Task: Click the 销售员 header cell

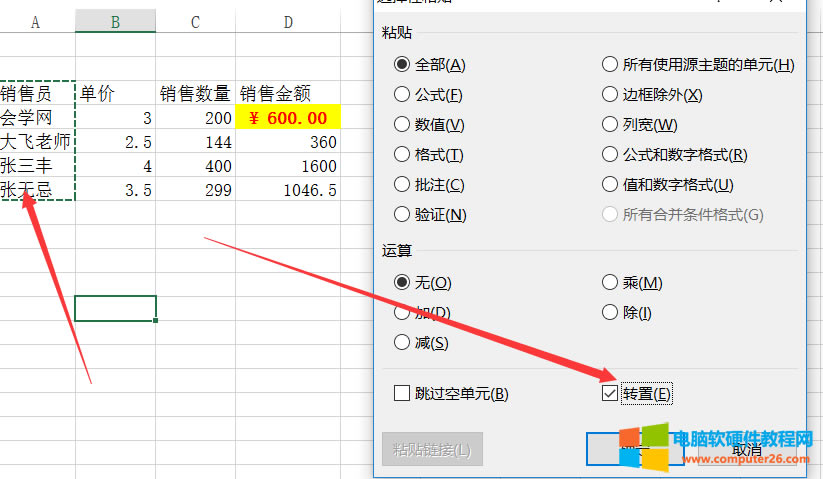Action: click(37, 93)
